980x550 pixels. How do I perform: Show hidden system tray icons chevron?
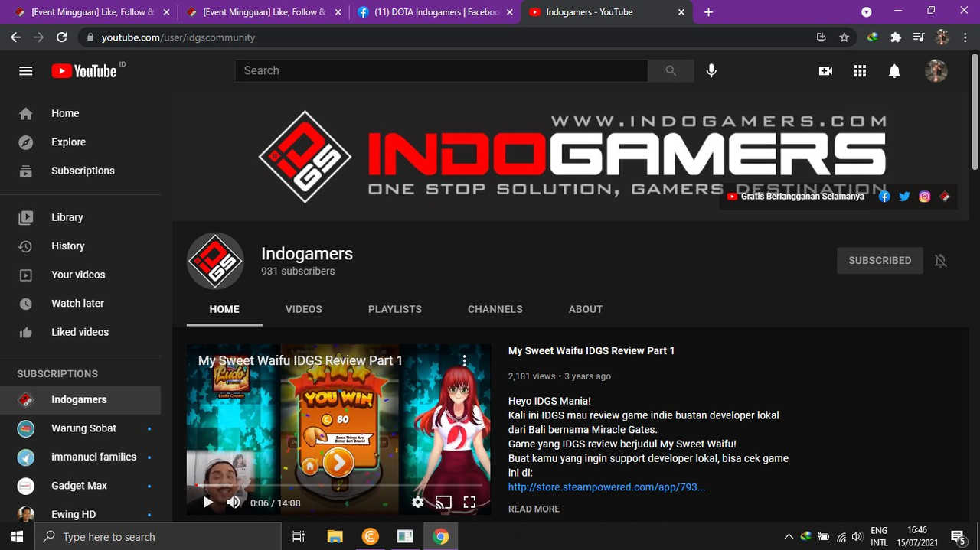[x=788, y=536]
